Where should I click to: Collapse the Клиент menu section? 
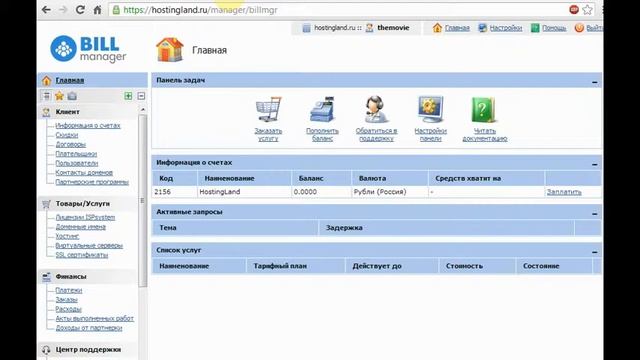point(67,111)
